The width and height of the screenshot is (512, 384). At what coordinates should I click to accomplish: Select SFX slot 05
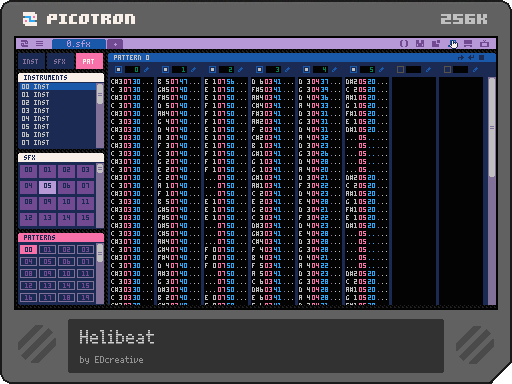click(x=47, y=187)
